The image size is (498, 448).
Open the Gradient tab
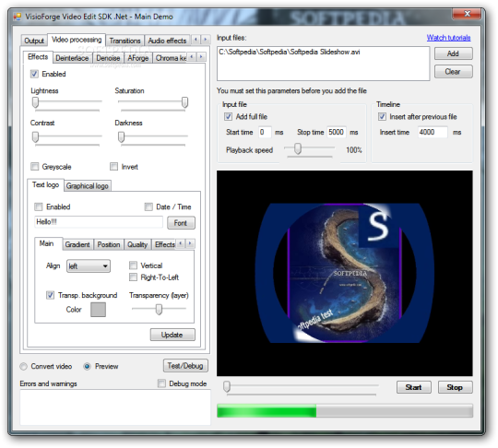(77, 244)
